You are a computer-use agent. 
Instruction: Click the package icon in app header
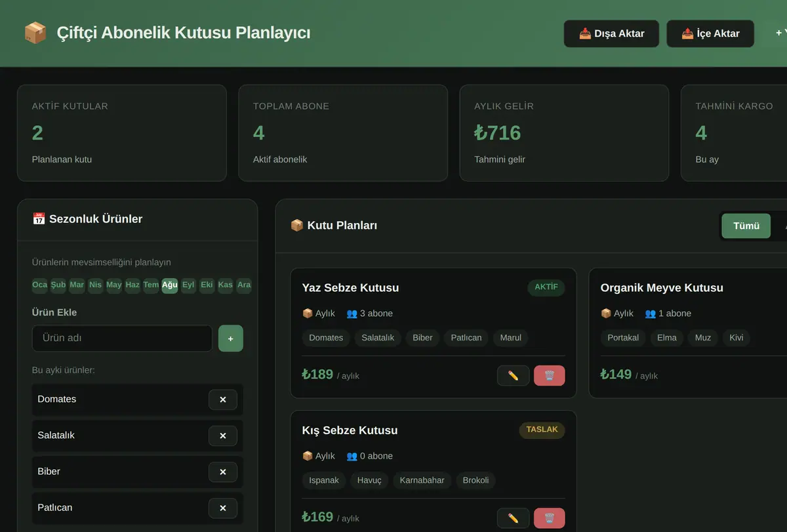pos(35,33)
